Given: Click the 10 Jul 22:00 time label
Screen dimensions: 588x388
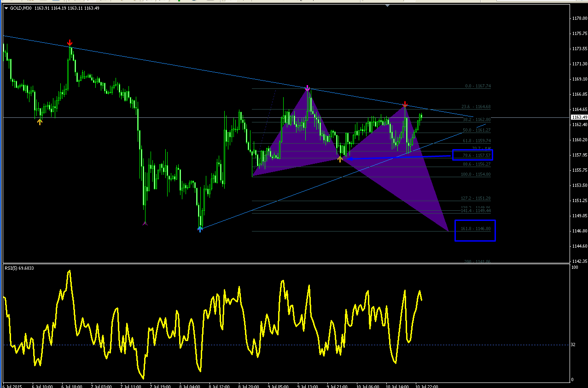Looking at the screenshot, I should coord(426,386).
